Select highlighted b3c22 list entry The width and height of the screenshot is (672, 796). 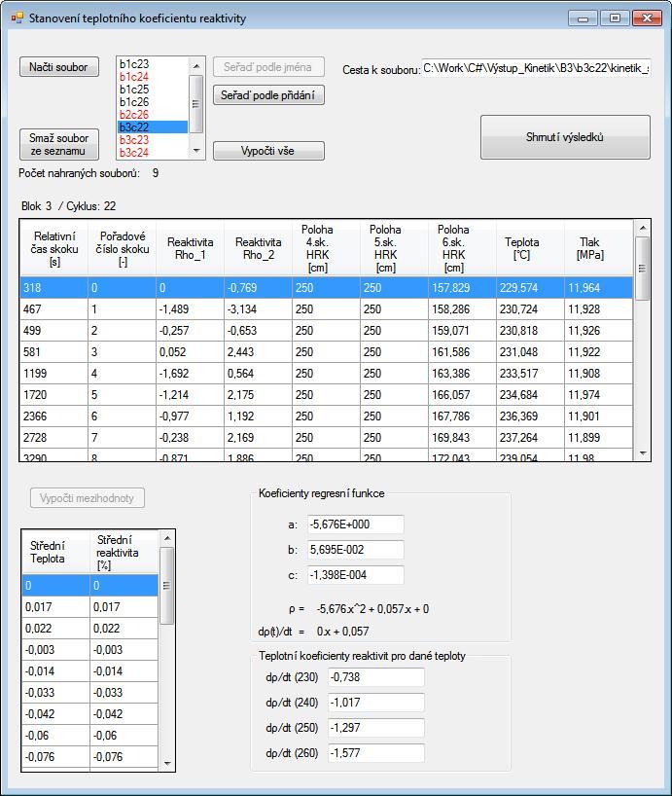(x=152, y=127)
